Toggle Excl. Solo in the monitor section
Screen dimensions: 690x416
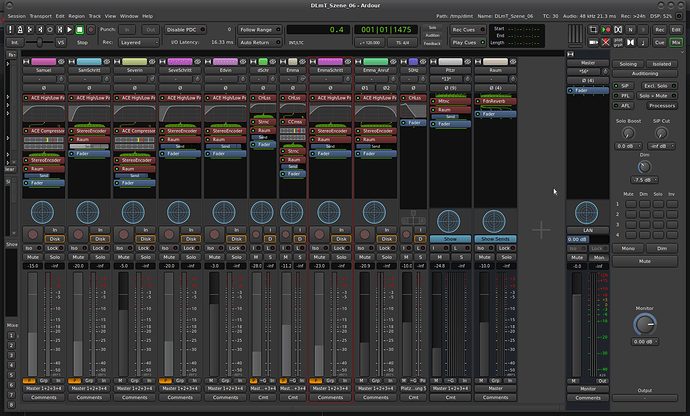pos(660,87)
